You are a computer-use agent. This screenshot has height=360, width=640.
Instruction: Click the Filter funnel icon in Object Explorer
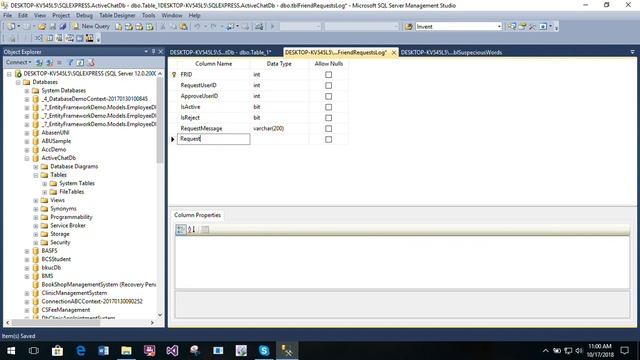(70, 62)
